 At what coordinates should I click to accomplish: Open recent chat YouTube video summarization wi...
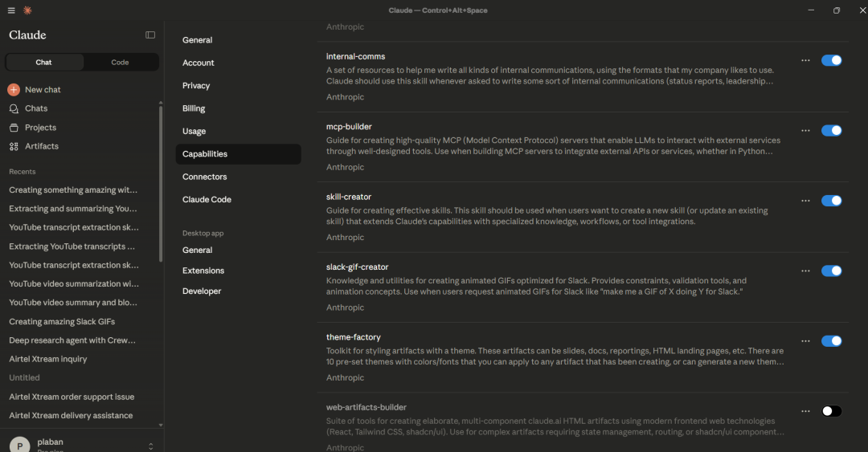74,284
